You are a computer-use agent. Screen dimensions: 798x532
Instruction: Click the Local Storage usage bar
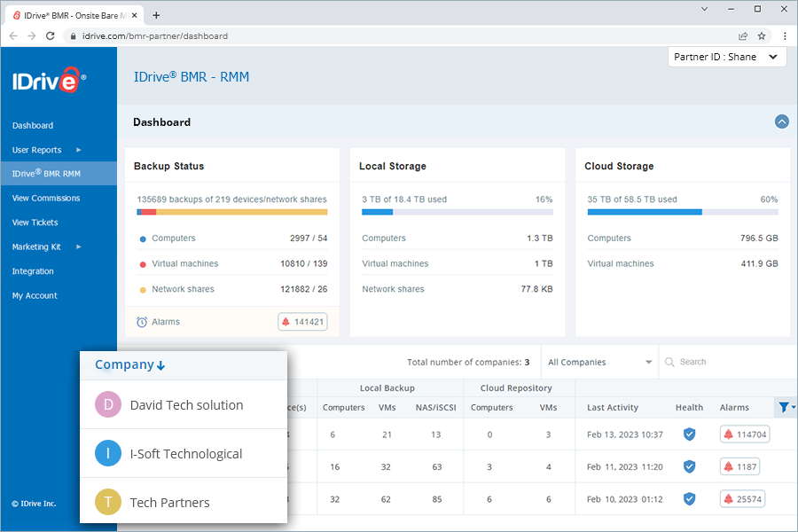[457, 212]
